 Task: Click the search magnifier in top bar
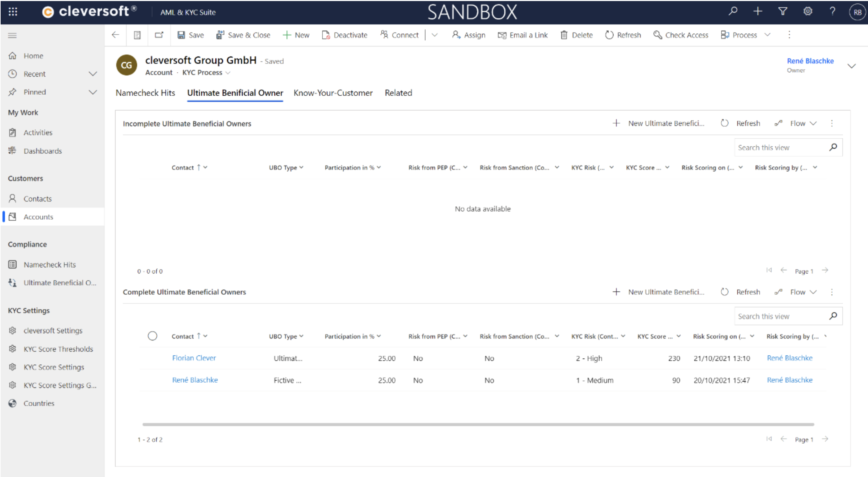733,12
